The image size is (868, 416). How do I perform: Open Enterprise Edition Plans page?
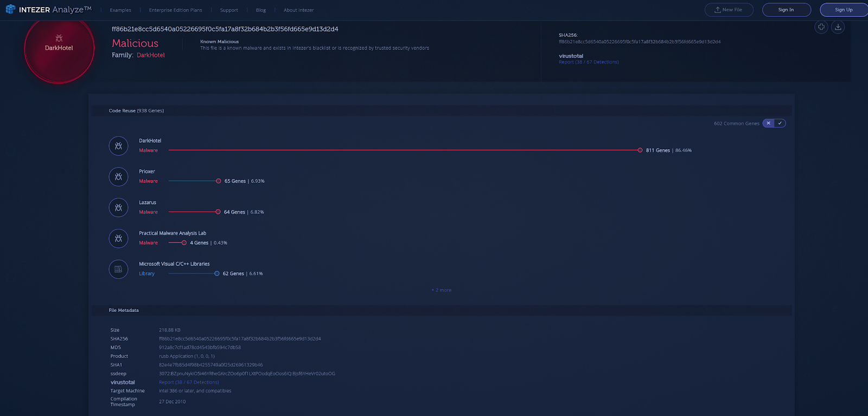tap(176, 10)
